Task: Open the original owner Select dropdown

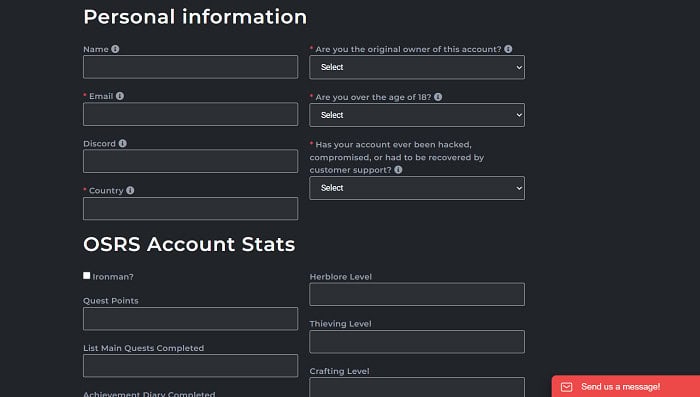Action: point(417,67)
